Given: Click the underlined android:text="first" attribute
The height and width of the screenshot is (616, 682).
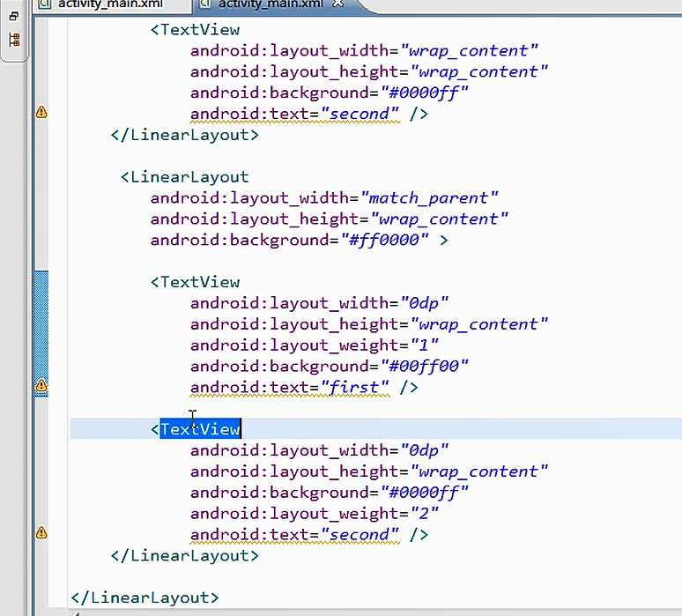Looking at the screenshot, I should [x=289, y=387].
